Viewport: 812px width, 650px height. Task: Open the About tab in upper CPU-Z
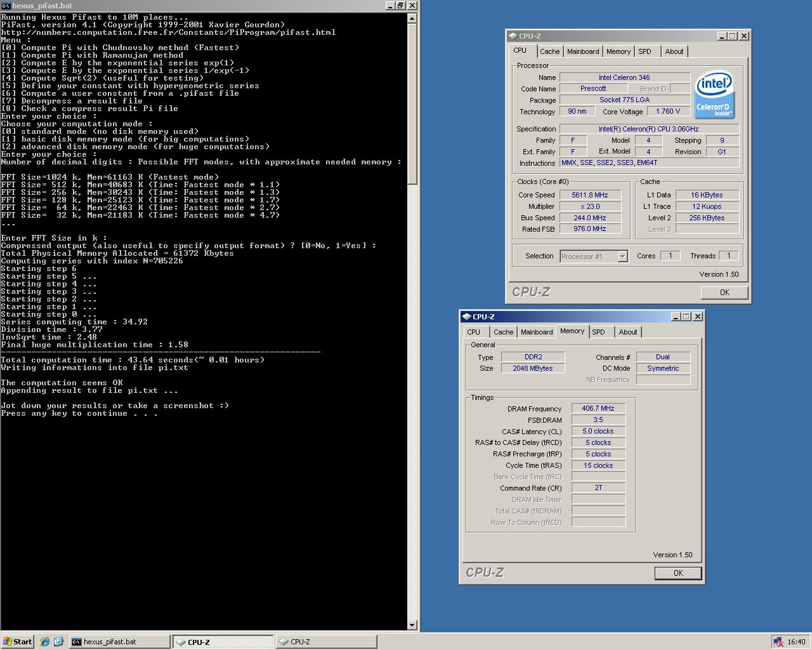pos(674,51)
